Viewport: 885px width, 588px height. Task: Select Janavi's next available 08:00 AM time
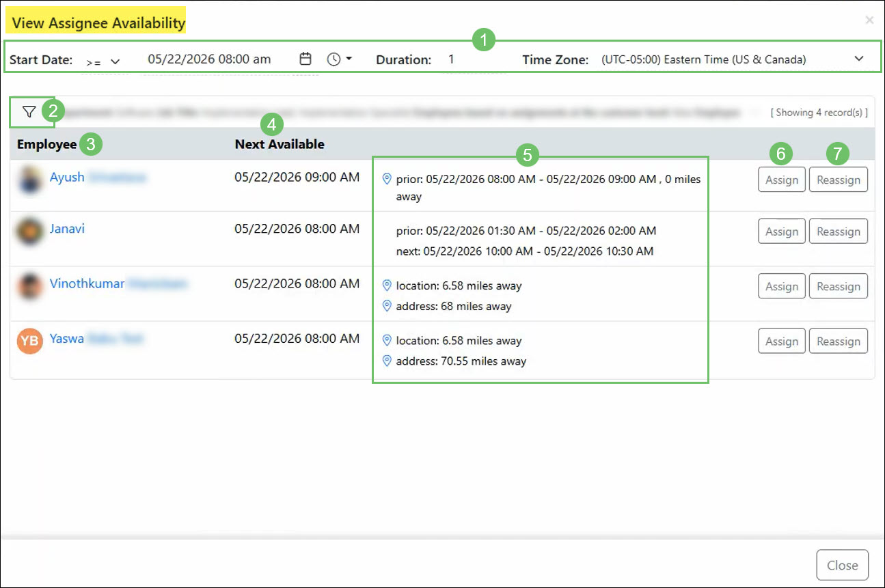tap(297, 229)
